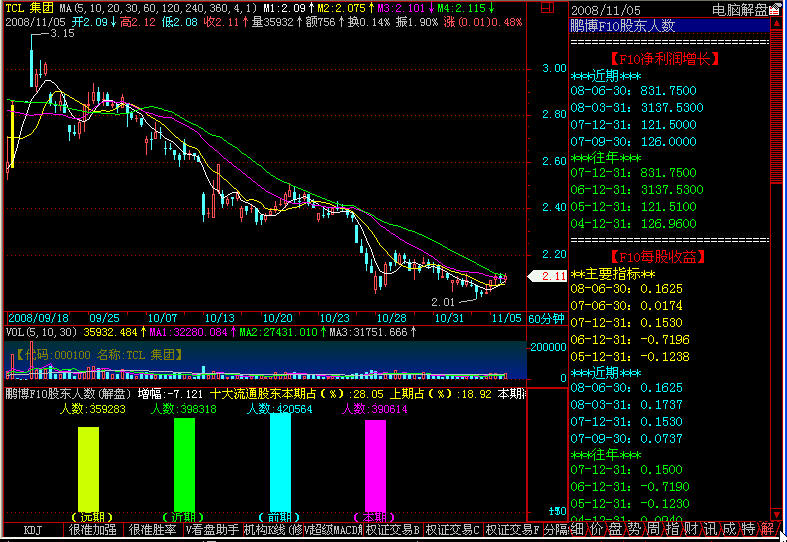Select the 特 side-panel tab
This screenshot has height=542, width=787.
(x=748, y=528)
